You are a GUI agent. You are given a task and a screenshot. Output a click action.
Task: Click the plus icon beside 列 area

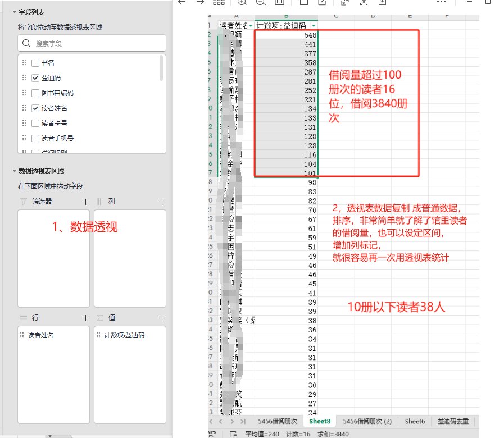point(162,202)
